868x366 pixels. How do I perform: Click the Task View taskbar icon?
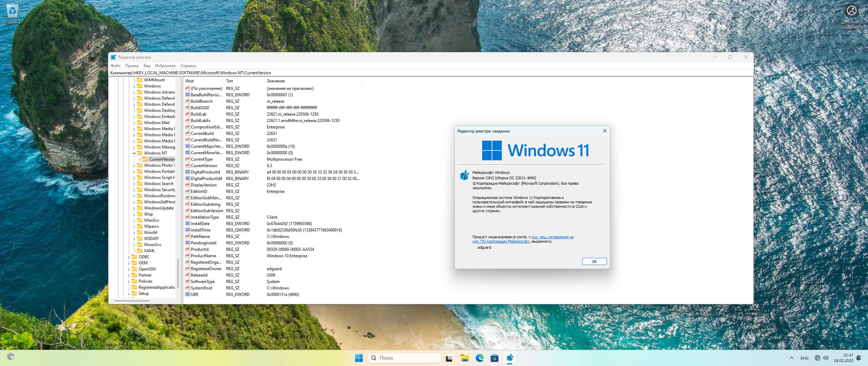[x=450, y=358]
